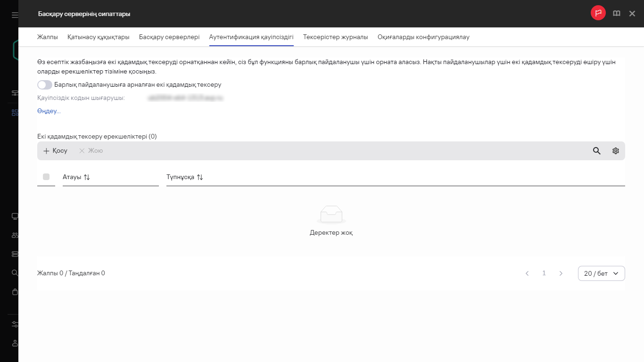Screen dimensions: 644x362
Task: Open the Жалпы tab
Action: 47,36
